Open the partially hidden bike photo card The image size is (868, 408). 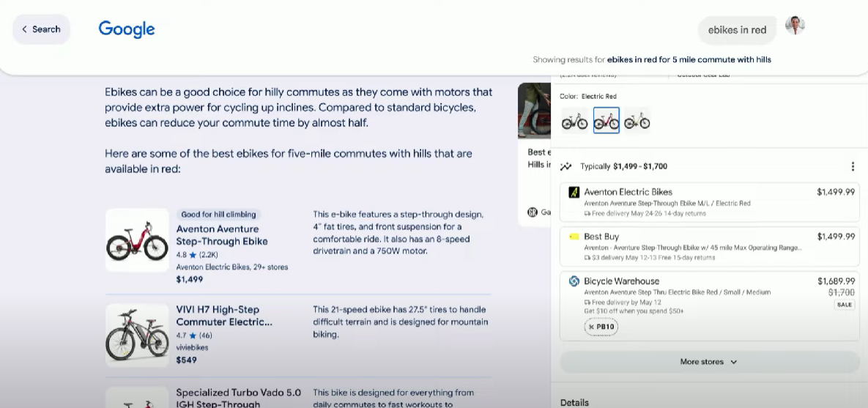(x=534, y=155)
